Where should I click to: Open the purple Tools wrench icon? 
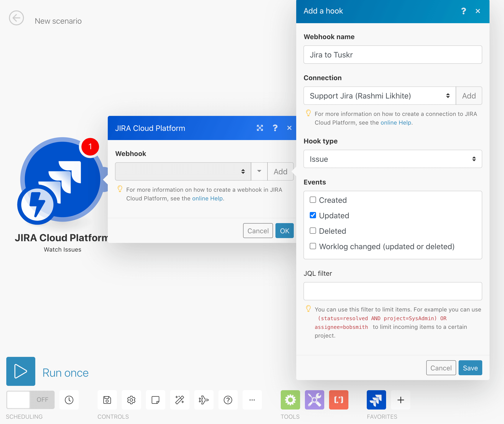tap(315, 400)
